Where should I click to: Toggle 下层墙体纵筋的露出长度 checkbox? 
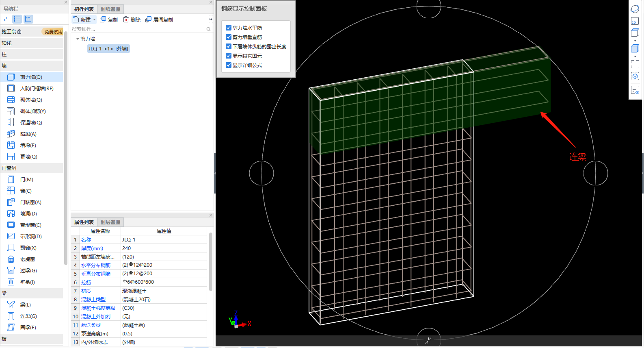tap(229, 46)
